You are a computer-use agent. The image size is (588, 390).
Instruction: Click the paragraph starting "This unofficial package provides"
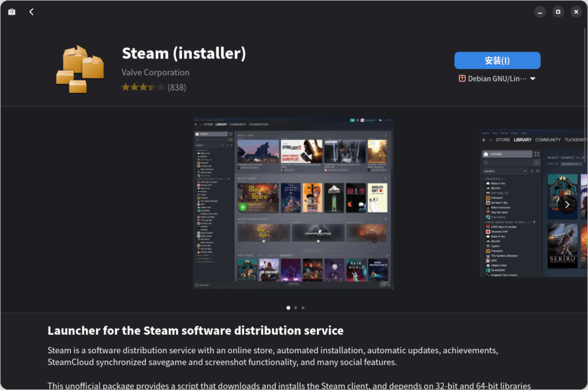click(x=289, y=385)
